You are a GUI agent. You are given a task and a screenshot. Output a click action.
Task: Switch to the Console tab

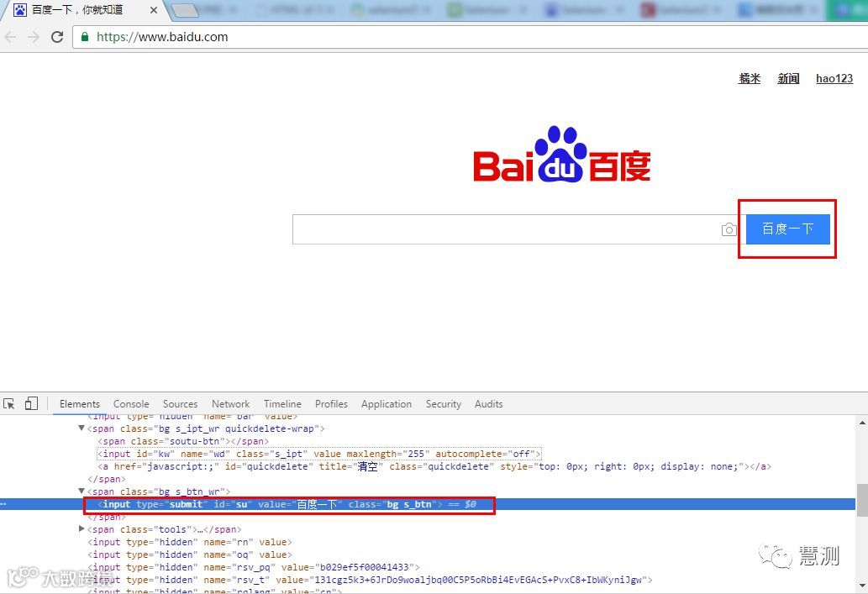point(131,404)
